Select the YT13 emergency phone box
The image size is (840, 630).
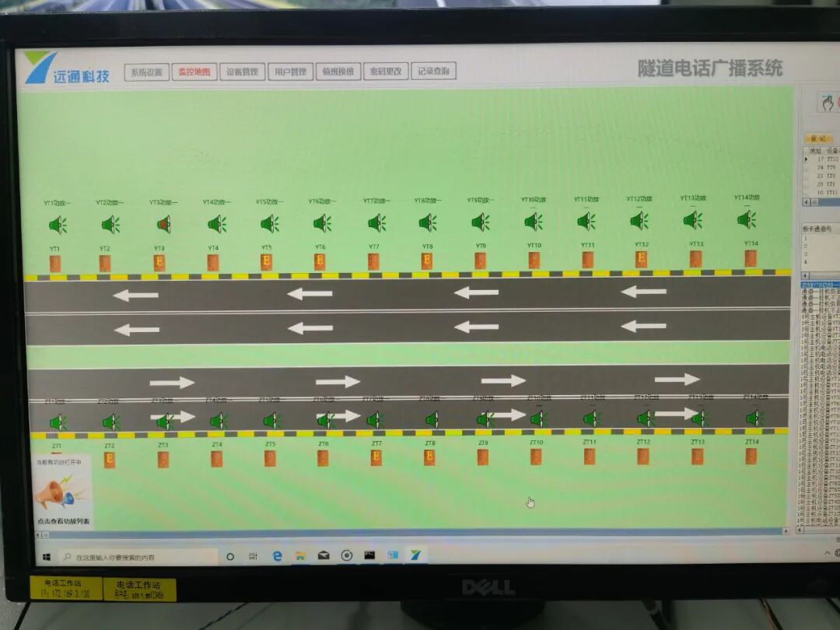click(696, 258)
